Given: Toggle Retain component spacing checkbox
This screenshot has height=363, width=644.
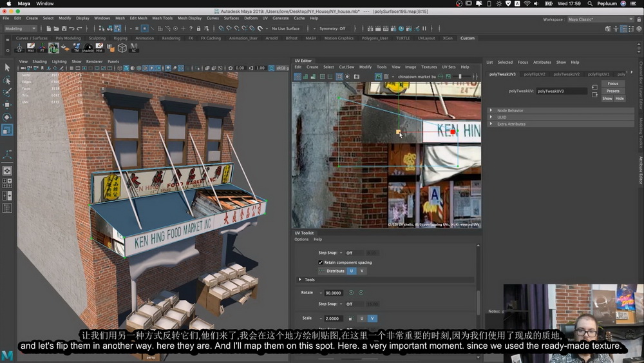Looking at the screenshot, I should pos(320,262).
